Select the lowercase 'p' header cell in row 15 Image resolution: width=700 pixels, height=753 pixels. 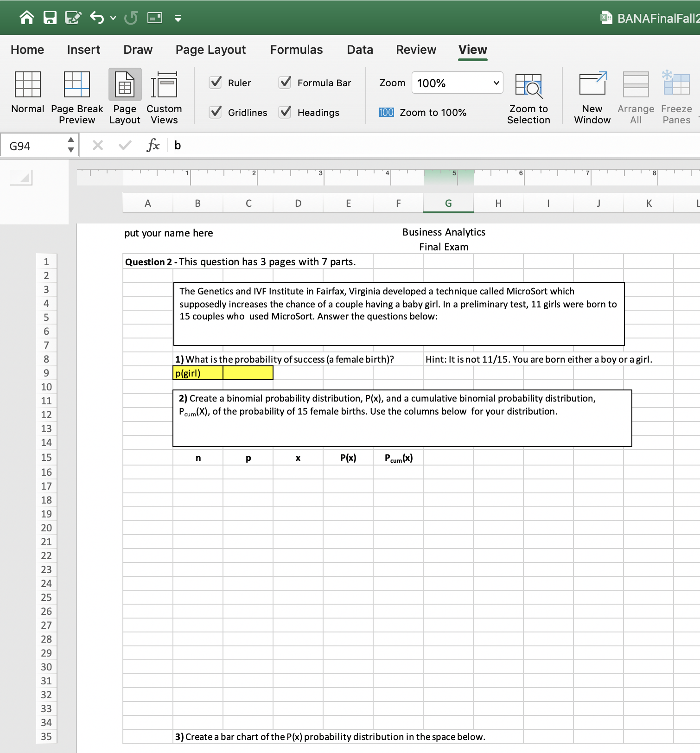tap(248, 458)
